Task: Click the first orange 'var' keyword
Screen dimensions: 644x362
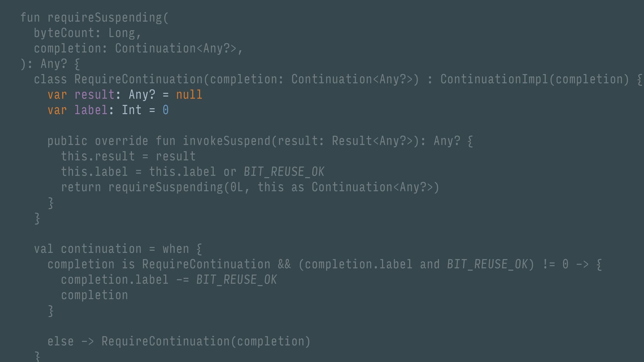Action: coord(57,95)
